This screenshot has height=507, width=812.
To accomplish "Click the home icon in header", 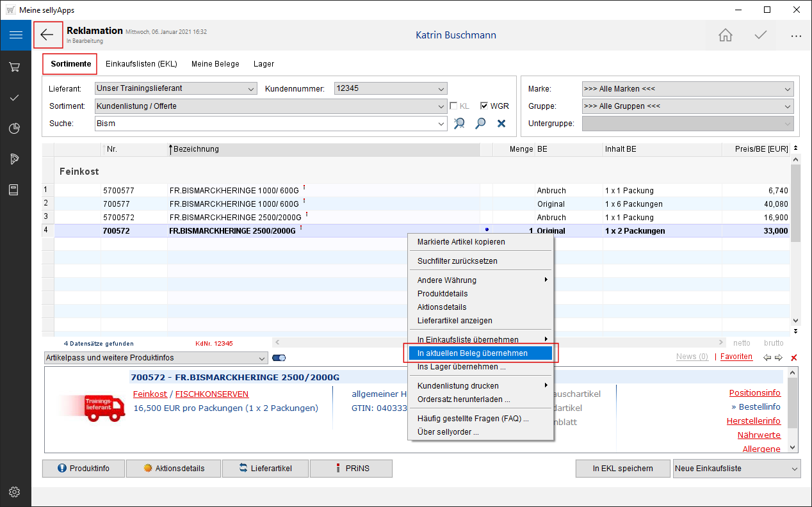I will point(725,35).
